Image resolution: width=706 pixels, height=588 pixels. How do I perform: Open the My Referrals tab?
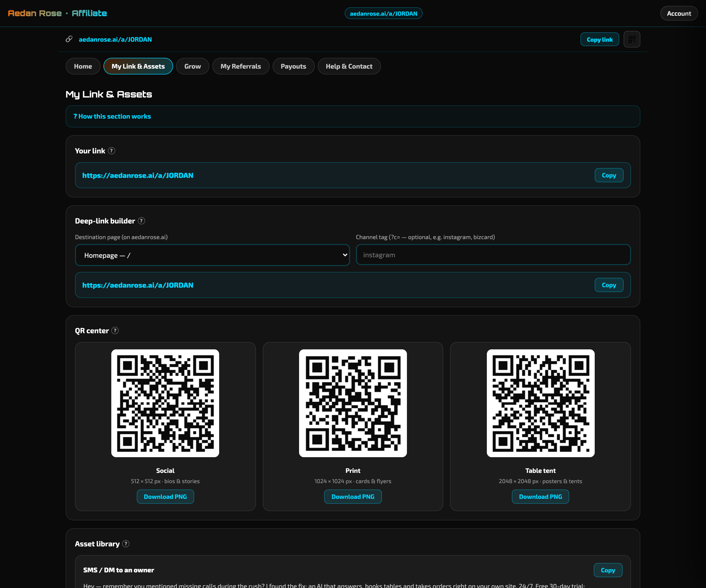coord(241,66)
